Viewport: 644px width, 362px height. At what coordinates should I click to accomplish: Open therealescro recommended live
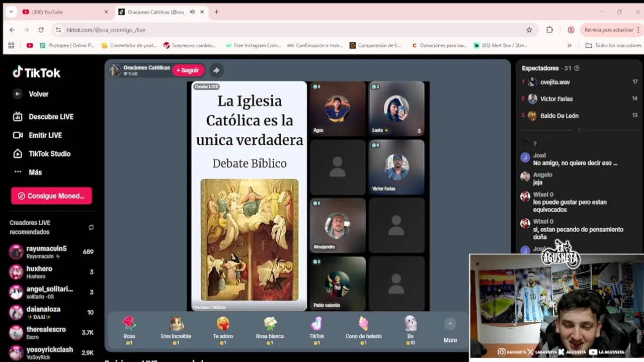tap(51, 332)
